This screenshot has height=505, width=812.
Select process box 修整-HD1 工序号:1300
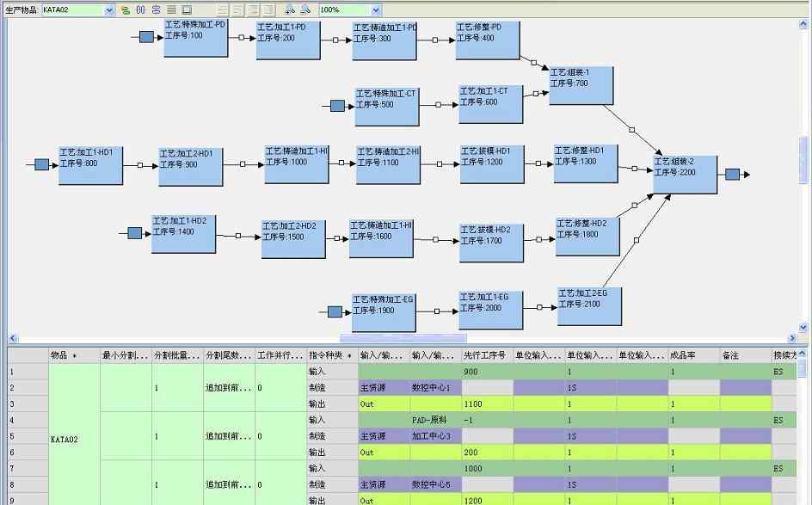pos(586,163)
